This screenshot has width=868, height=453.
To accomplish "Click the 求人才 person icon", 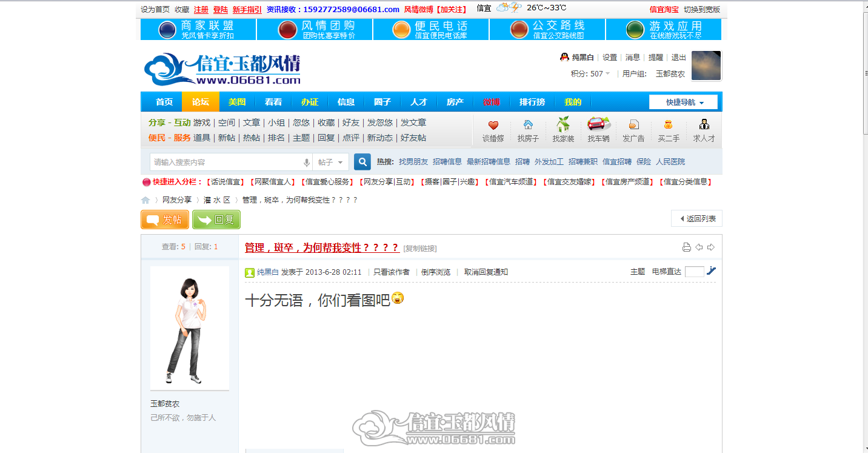I will pyautogui.click(x=704, y=124).
